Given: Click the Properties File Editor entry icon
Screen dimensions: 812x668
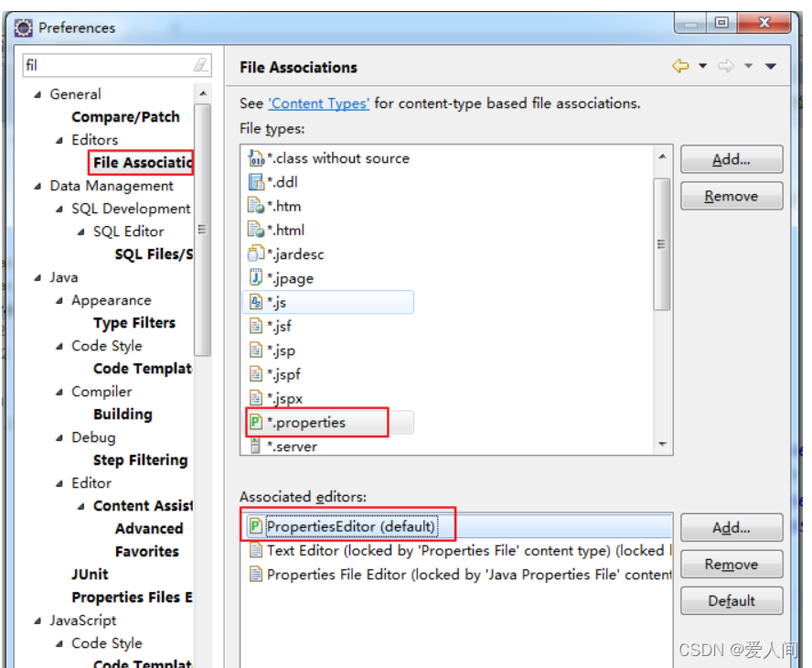Looking at the screenshot, I should point(255,574).
